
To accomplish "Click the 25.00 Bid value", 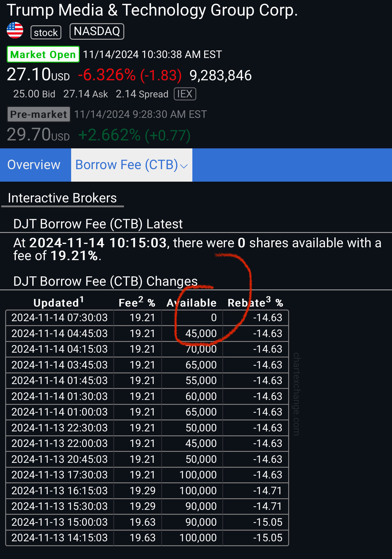I will [x=34, y=94].
